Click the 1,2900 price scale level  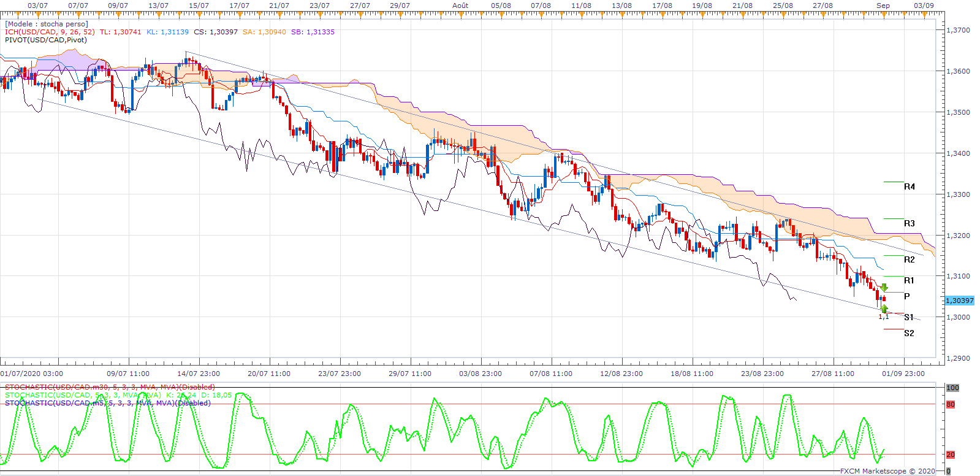point(958,358)
